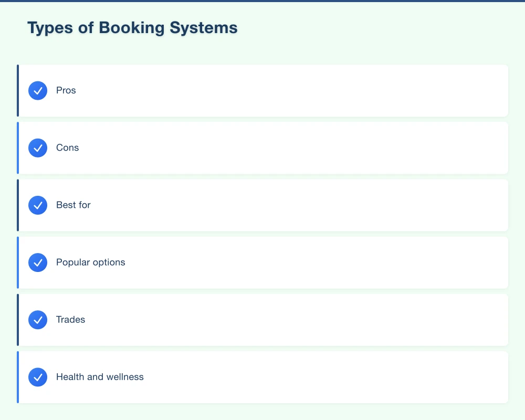Expand the Best for section row

[x=262, y=205]
